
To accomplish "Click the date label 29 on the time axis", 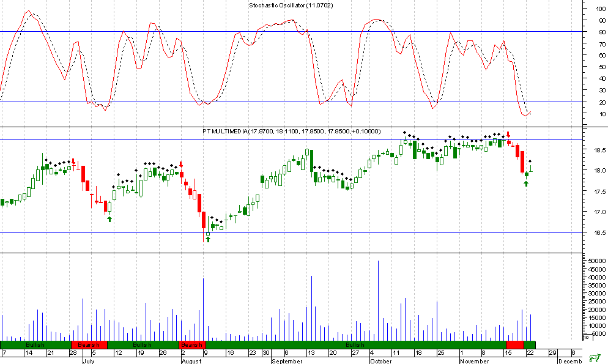I will 552,353.
